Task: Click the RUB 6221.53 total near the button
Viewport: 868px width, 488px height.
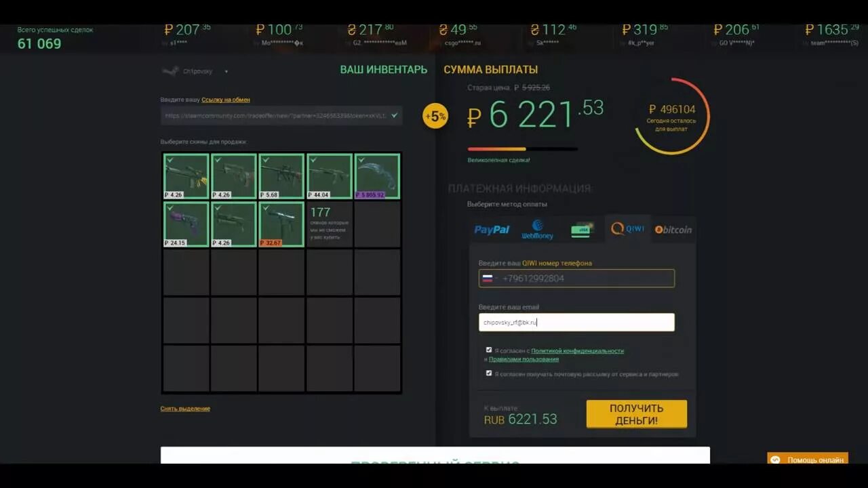Action: (x=521, y=420)
